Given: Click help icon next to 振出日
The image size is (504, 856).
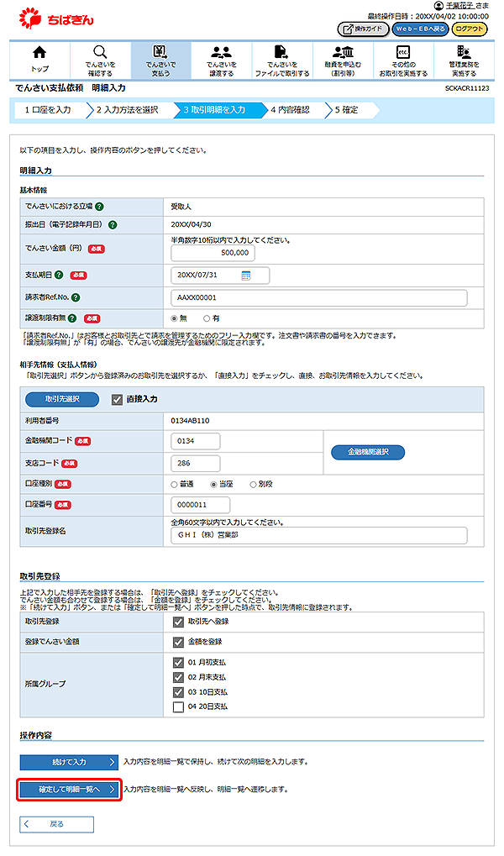Looking at the screenshot, I should pyautogui.click(x=113, y=225).
